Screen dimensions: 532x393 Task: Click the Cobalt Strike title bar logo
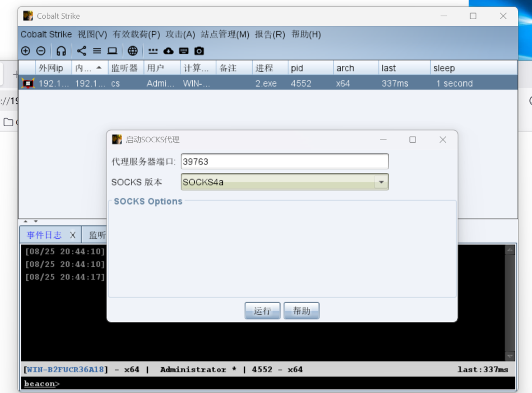[28, 16]
